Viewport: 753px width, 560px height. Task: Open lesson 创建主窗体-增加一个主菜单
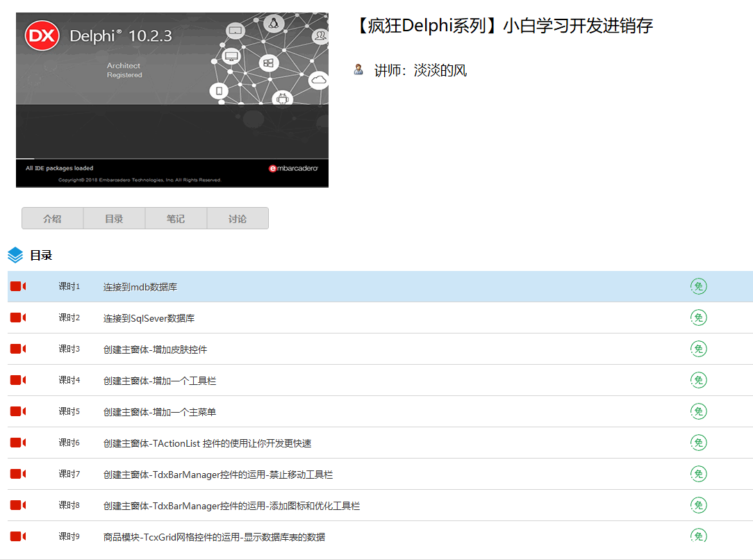click(160, 411)
